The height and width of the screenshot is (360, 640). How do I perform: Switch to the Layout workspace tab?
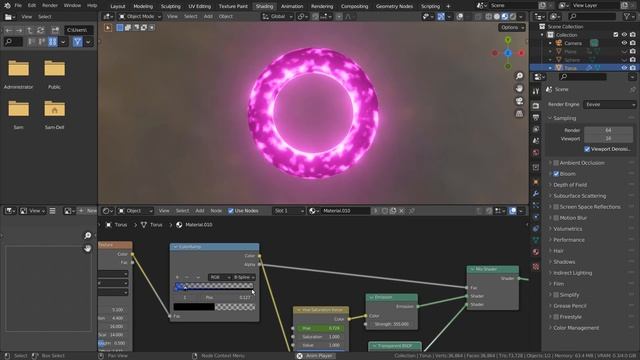click(x=118, y=6)
